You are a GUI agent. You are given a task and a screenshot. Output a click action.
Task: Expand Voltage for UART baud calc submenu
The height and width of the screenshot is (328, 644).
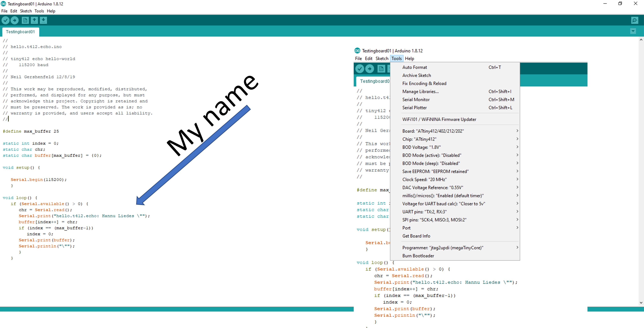455,204
